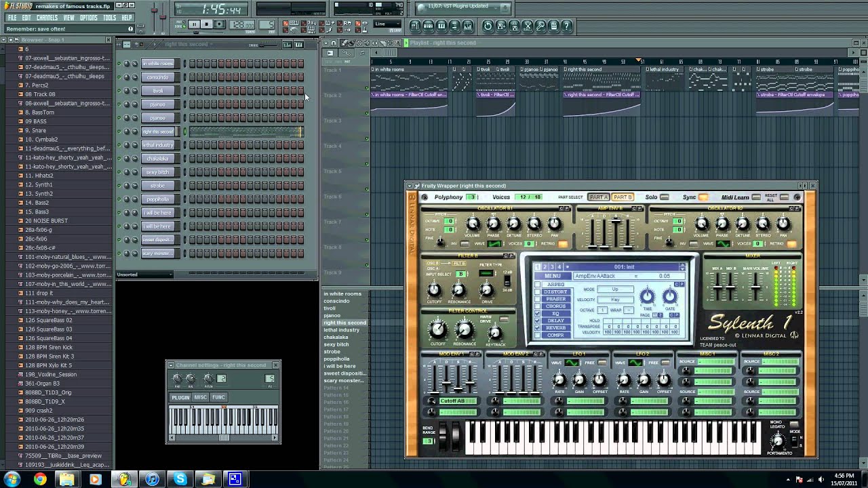Select PART A in Sylenth

[598, 197]
